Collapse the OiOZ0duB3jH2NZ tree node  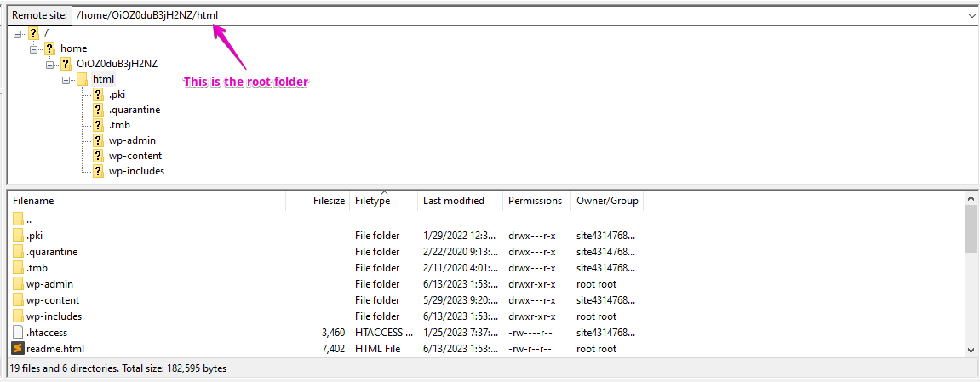[x=50, y=64]
